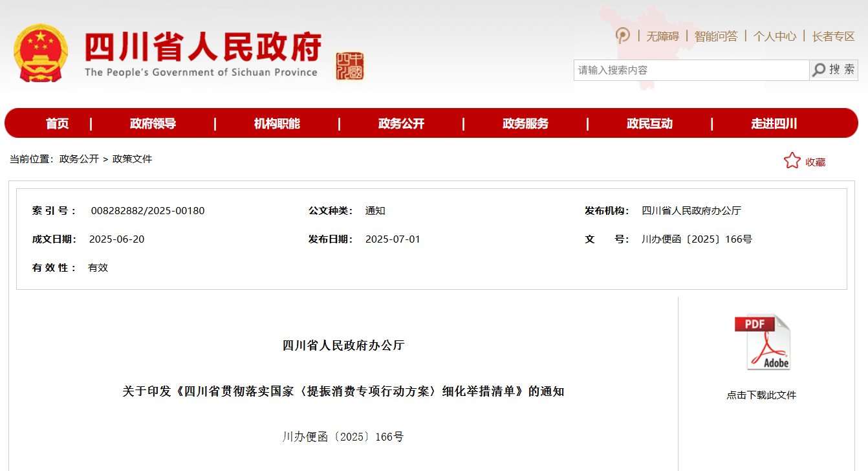868x471 pixels.
Task: Click the 索引号 field label
Action: (x=54, y=211)
